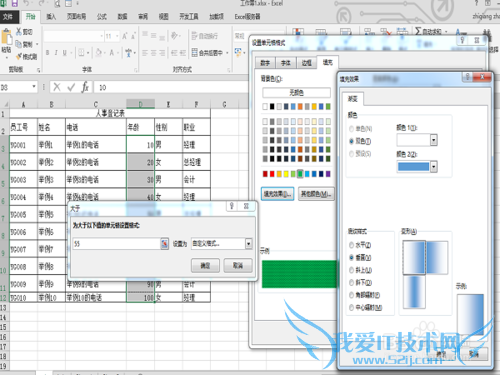
Task: Click the range selector icon in 大于 dialog
Action: click(x=164, y=244)
